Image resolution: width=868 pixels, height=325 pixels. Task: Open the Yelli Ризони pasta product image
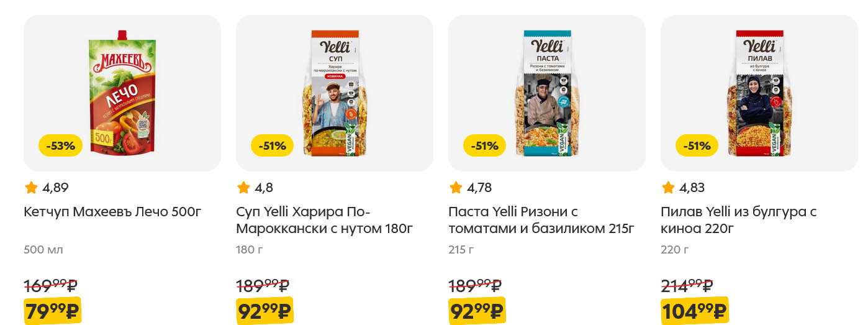546,93
